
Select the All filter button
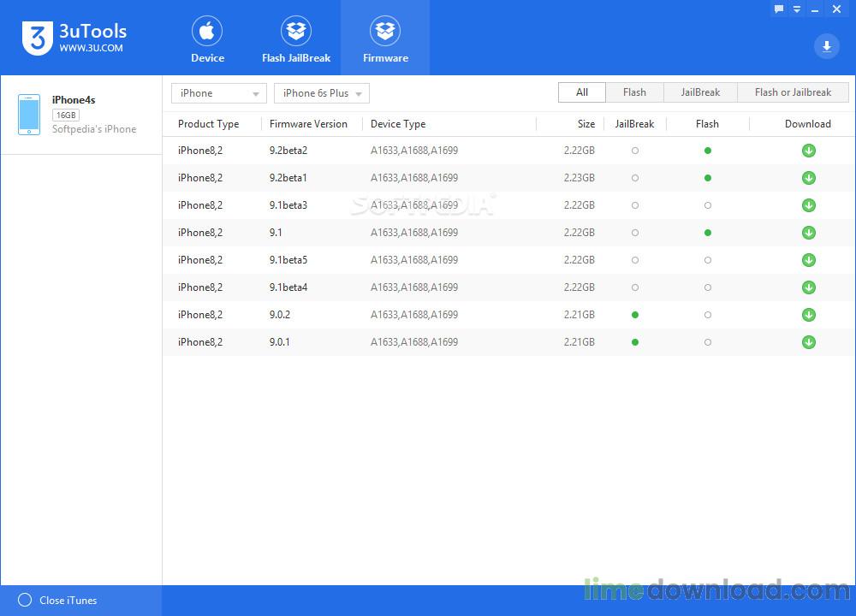(x=582, y=92)
